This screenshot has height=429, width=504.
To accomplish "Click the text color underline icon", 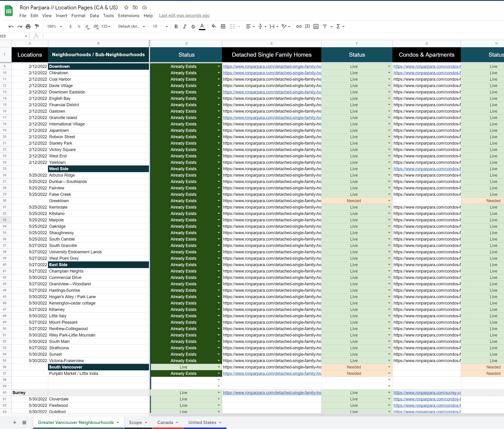I will click(203, 27).
